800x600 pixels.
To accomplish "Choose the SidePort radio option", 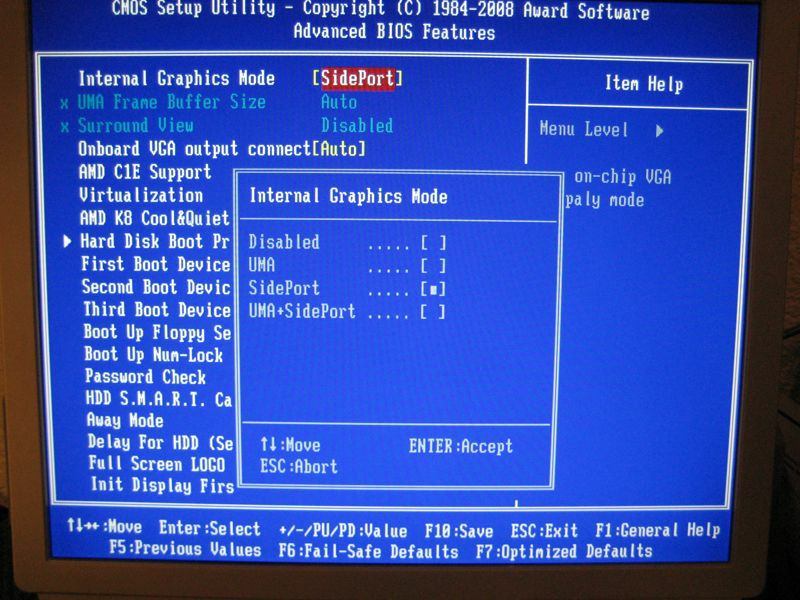I will tap(433, 289).
